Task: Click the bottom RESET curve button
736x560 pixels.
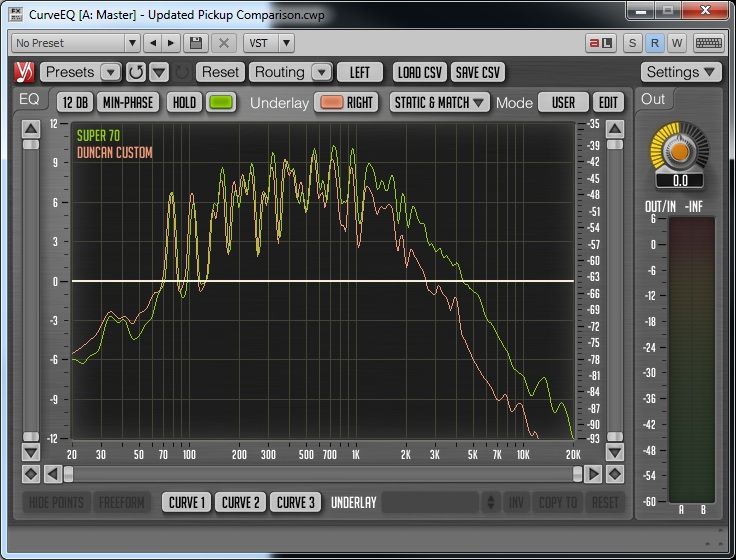Action: click(x=605, y=503)
